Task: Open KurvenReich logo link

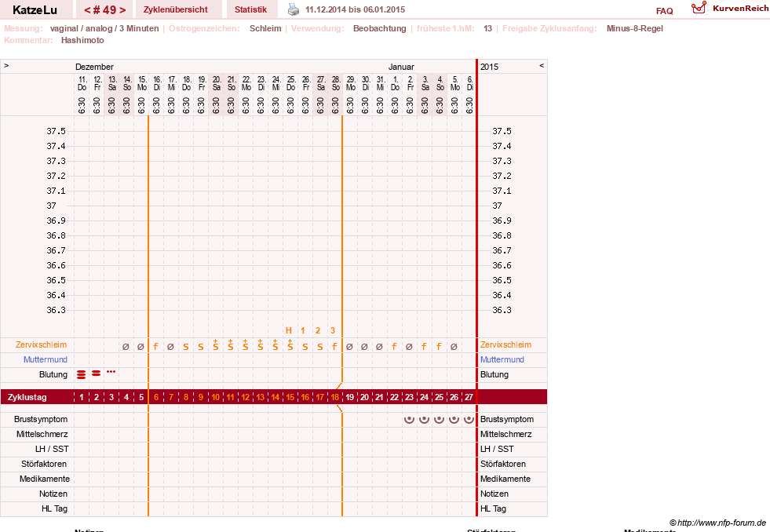Action: click(x=730, y=8)
